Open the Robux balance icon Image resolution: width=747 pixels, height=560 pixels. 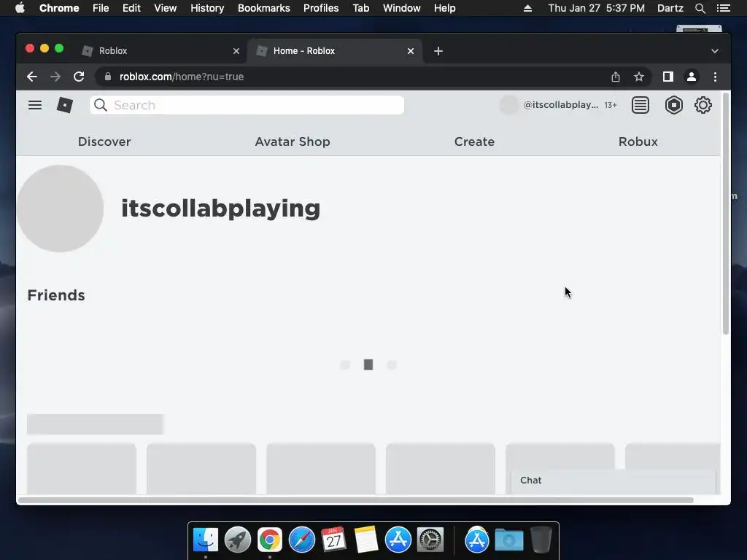point(673,105)
